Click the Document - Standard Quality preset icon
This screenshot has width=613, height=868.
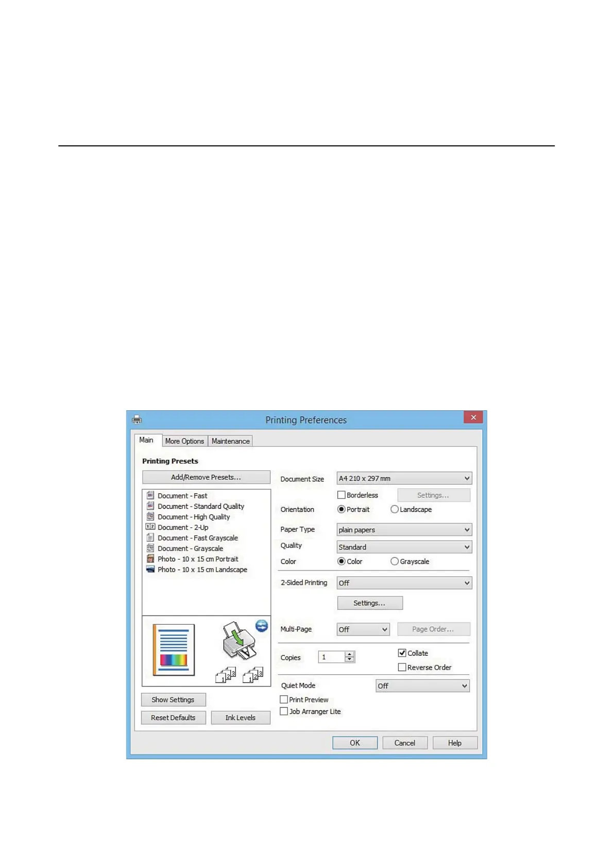click(150, 506)
